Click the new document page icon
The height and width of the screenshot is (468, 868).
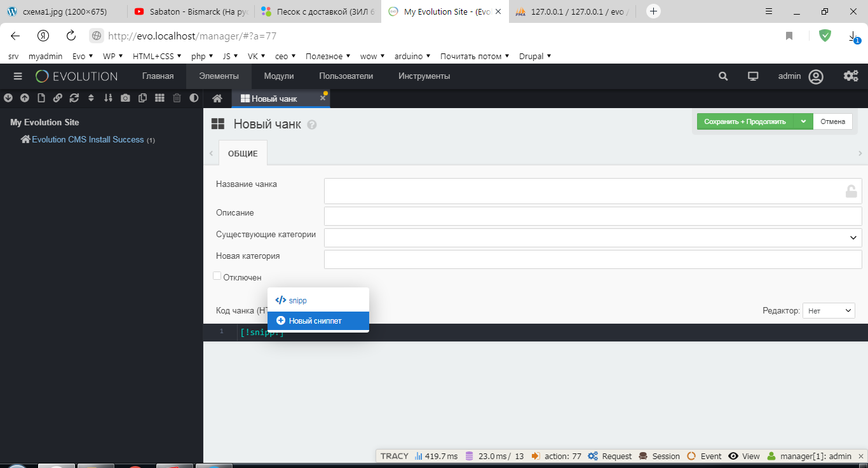(x=41, y=98)
